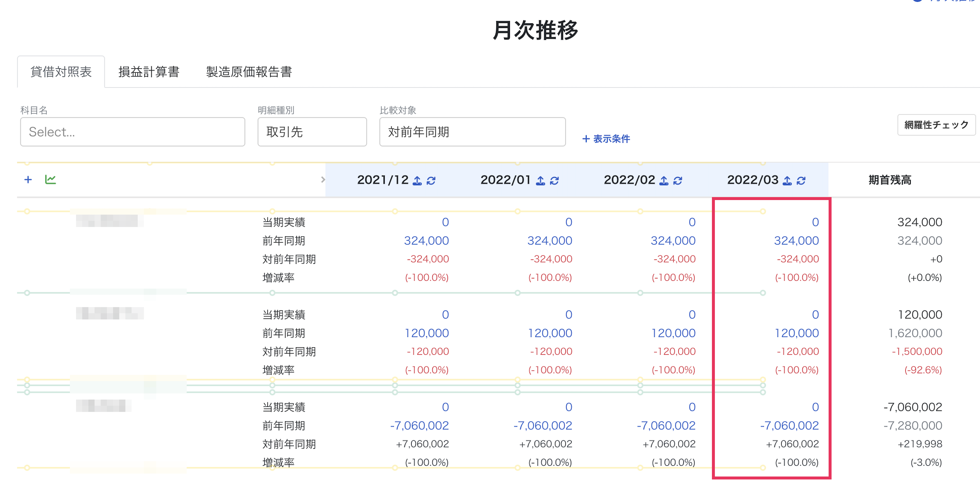Viewport: 980px width, 485px height.
Task: Click 期首残高 当期実績 value -7,060,002
Action: coord(913,407)
